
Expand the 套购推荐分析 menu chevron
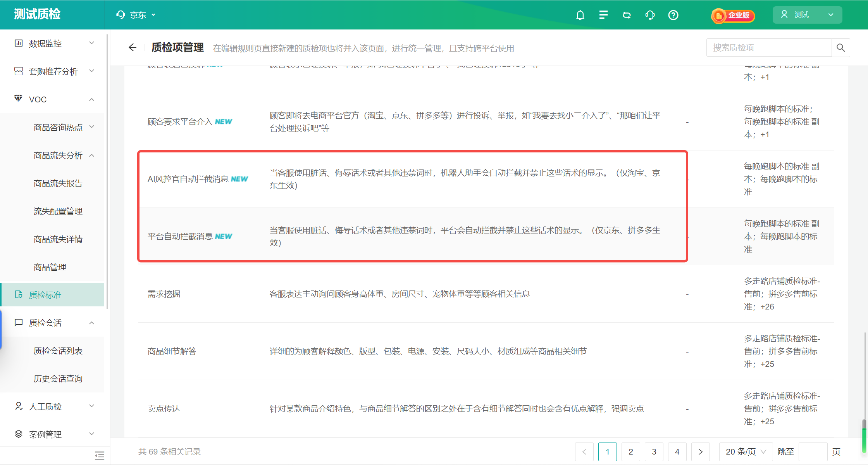(92, 71)
